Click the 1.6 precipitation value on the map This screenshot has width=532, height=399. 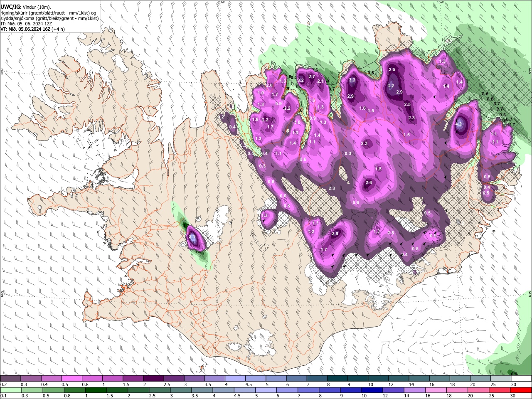[362, 108]
